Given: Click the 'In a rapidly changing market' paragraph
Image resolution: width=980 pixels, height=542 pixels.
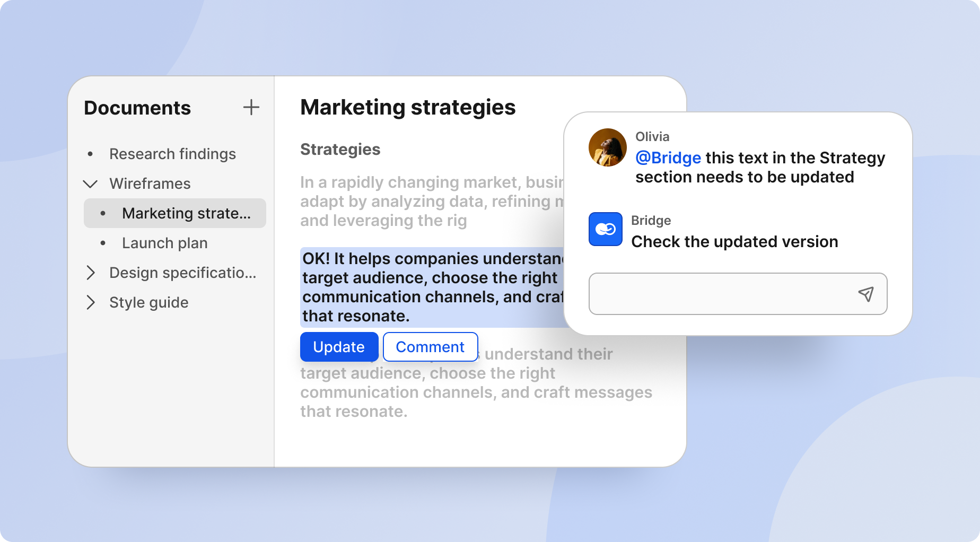Looking at the screenshot, I should pyautogui.click(x=432, y=202).
